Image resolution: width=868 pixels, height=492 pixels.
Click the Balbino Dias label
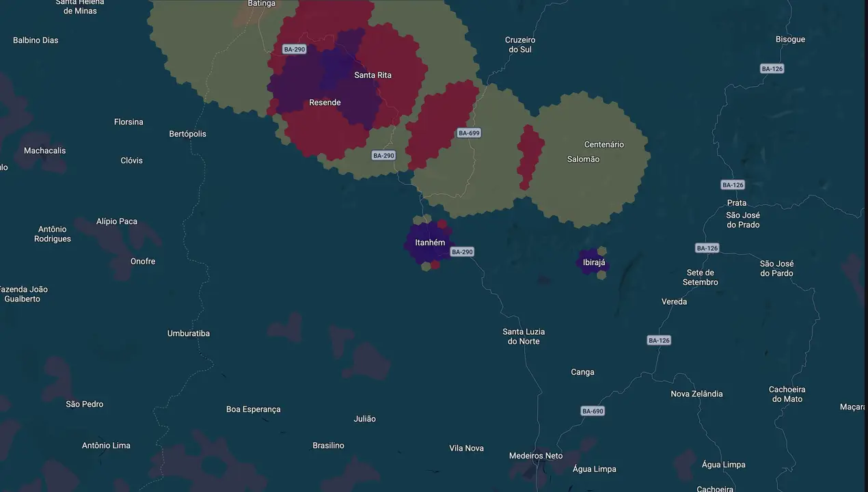[x=36, y=40]
